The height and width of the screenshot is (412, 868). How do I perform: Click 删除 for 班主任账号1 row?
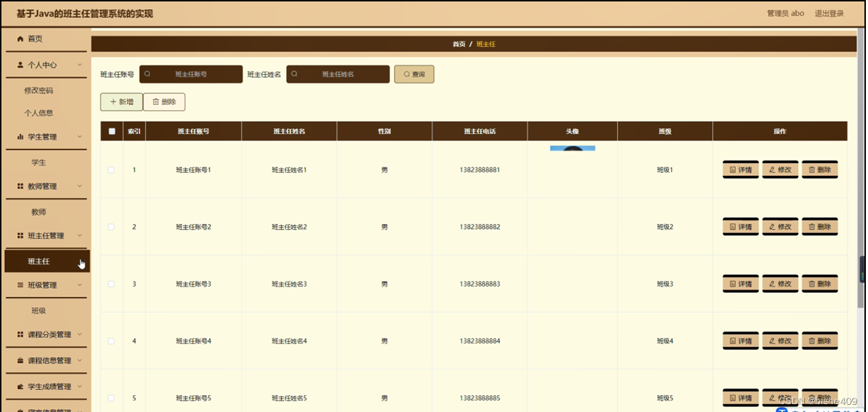tap(820, 170)
